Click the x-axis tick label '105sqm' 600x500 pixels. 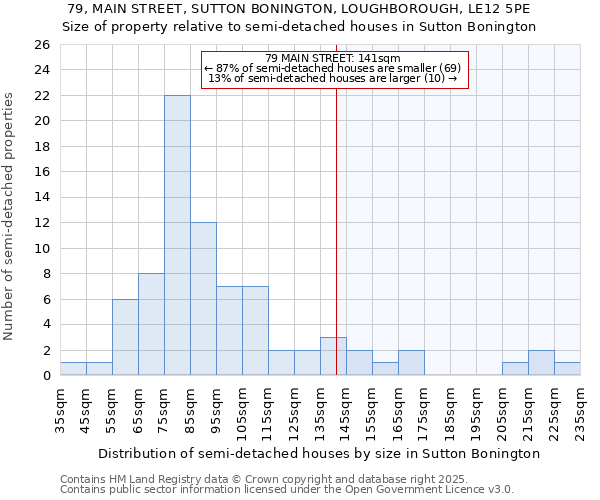pos(242,415)
